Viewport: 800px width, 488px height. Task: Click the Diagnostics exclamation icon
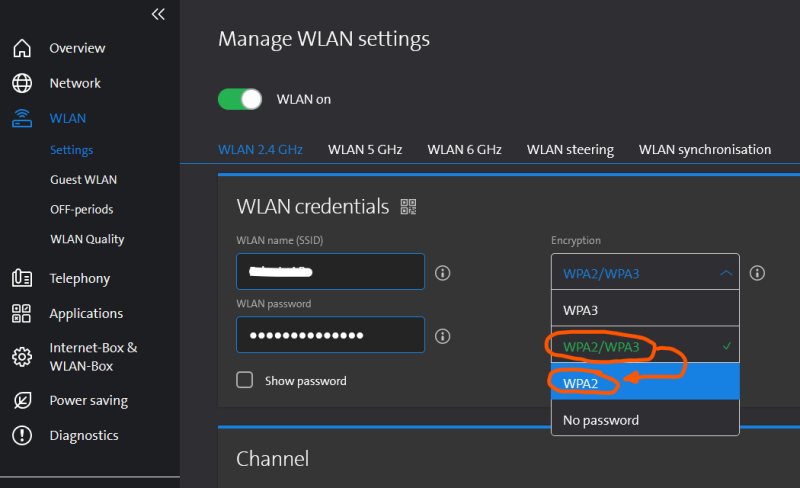coord(22,435)
